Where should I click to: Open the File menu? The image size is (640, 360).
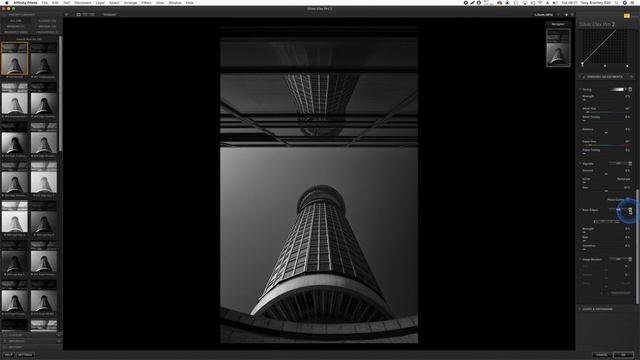[x=45, y=2]
